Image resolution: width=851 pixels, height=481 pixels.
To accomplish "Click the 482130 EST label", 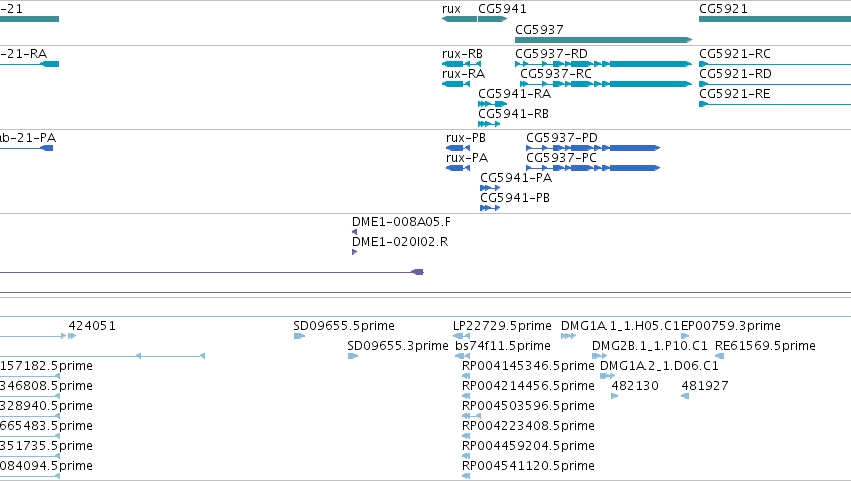I will point(635,386).
